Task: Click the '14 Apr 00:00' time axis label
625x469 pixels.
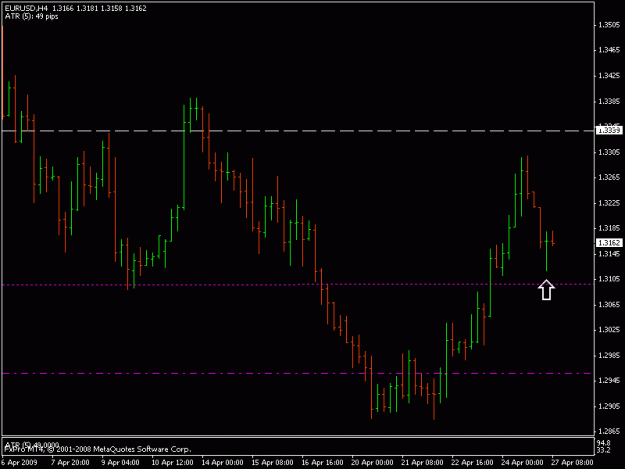Action: click(x=222, y=463)
